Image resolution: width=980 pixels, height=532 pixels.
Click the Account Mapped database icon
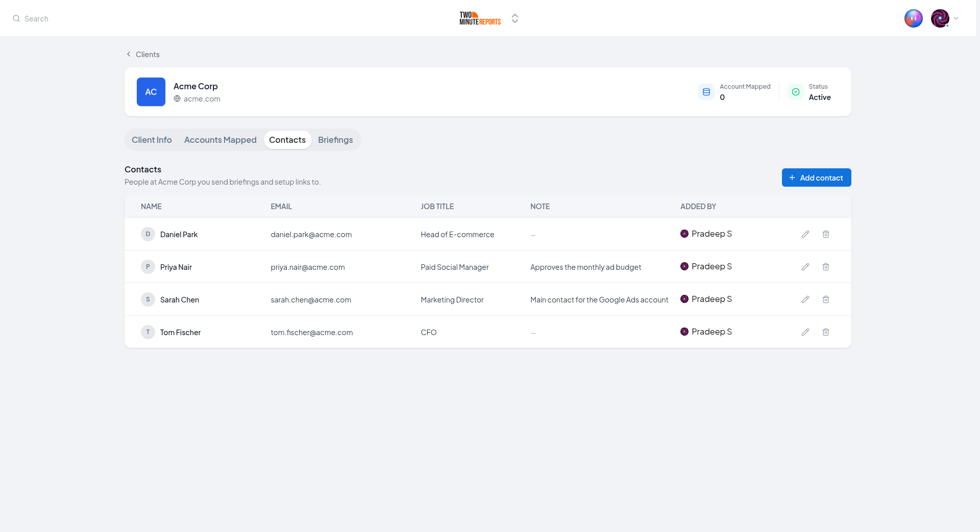coord(706,92)
